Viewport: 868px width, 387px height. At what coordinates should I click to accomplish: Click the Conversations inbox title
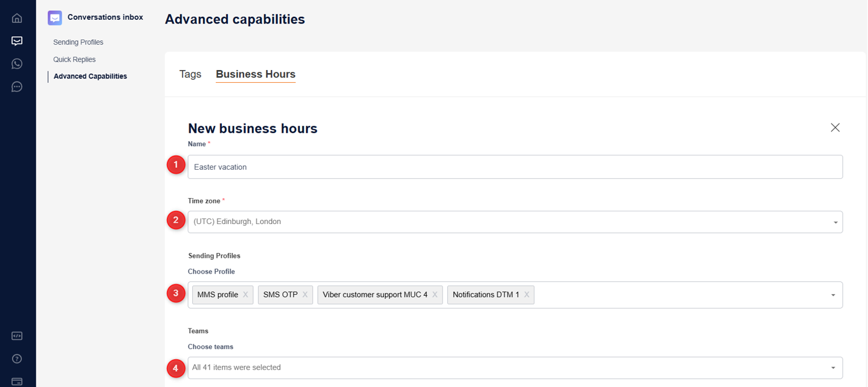105,17
